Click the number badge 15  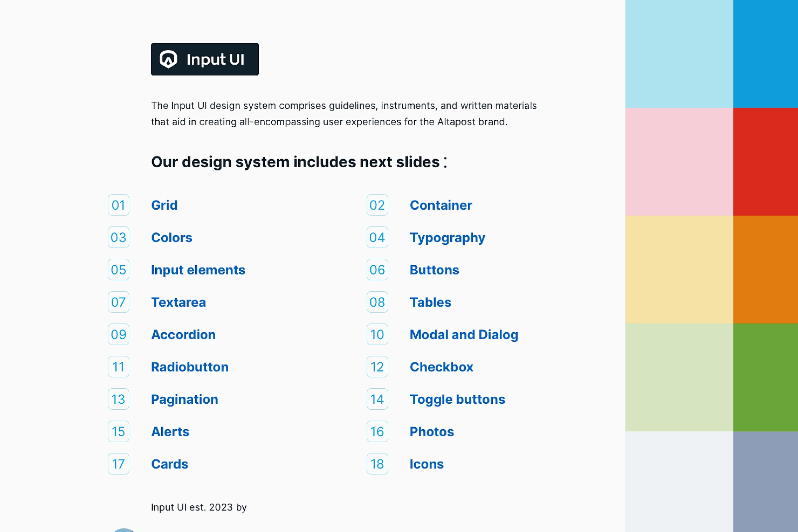pyautogui.click(x=118, y=431)
